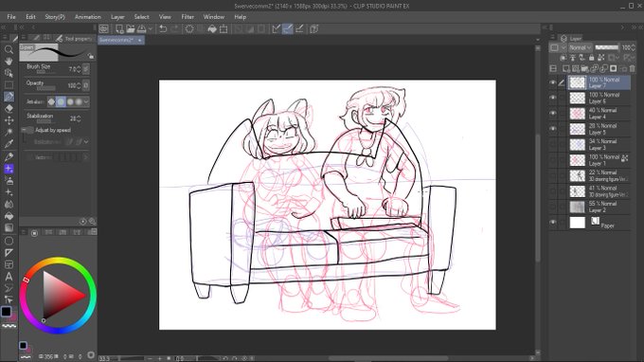The height and width of the screenshot is (362, 644).
Task: Open the Save icon's dropdown arrow
Action: pos(151,28)
